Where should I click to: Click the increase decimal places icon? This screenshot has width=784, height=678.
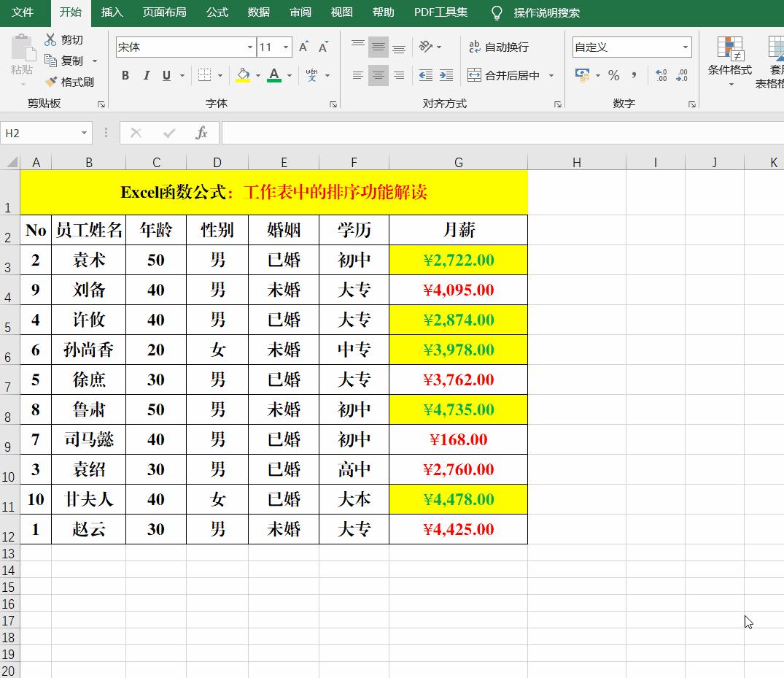coord(661,75)
